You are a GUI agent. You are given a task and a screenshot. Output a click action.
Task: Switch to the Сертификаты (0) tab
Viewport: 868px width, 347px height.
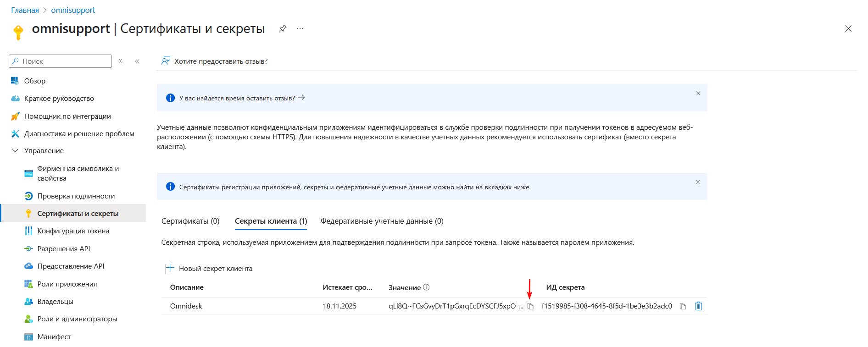(x=190, y=221)
